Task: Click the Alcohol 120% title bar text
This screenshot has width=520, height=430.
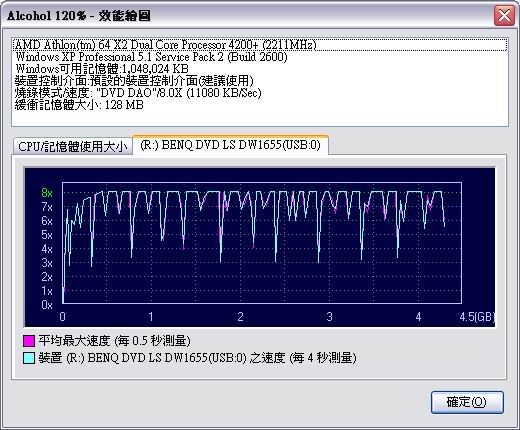Action: coord(79,15)
